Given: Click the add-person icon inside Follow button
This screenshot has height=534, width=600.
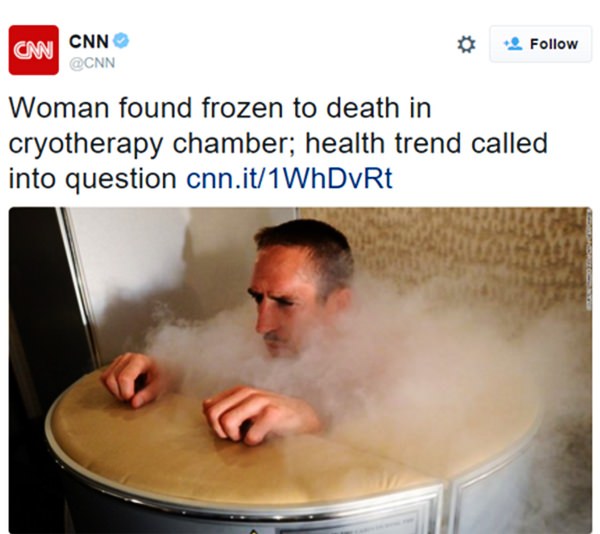Looking at the screenshot, I should coord(513,44).
